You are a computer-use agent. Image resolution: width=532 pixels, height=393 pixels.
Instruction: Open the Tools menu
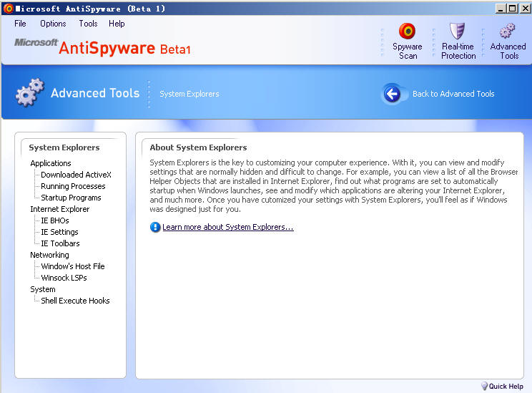(88, 24)
